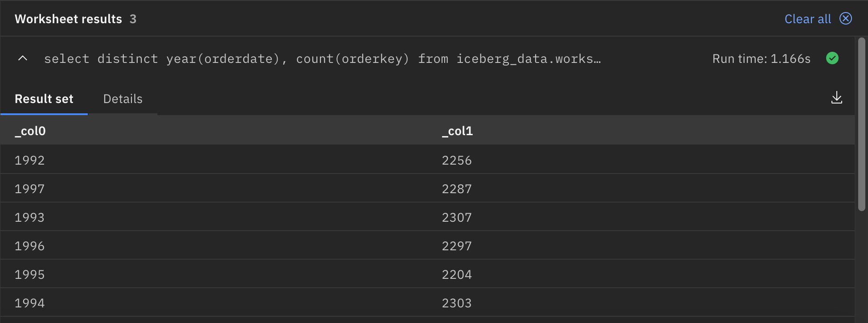The width and height of the screenshot is (868, 323).
Task: Click the select distinct query text
Action: pos(322,58)
